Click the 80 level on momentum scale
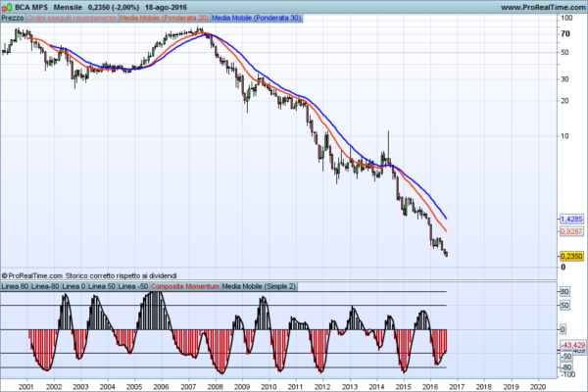The image size is (588, 392). point(564,291)
